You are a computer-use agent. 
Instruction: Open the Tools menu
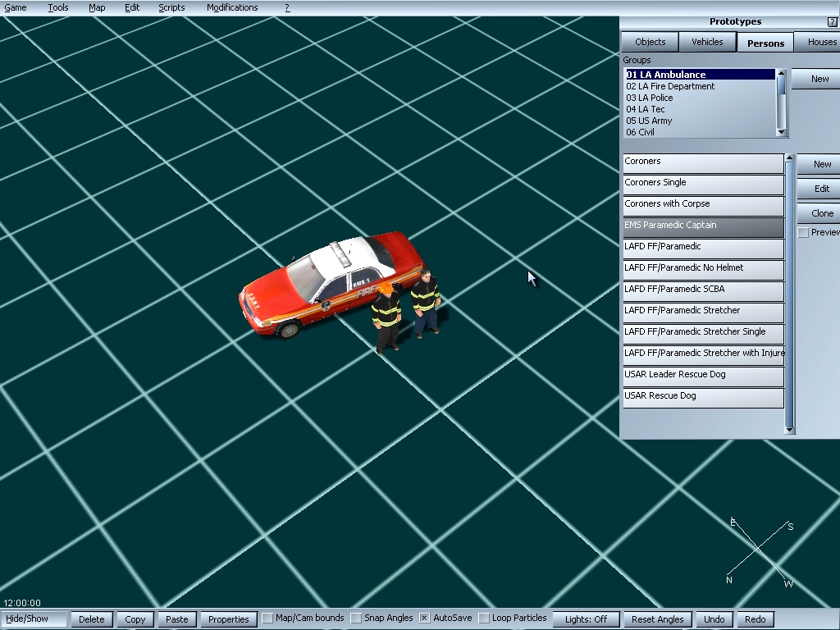click(x=58, y=7)
